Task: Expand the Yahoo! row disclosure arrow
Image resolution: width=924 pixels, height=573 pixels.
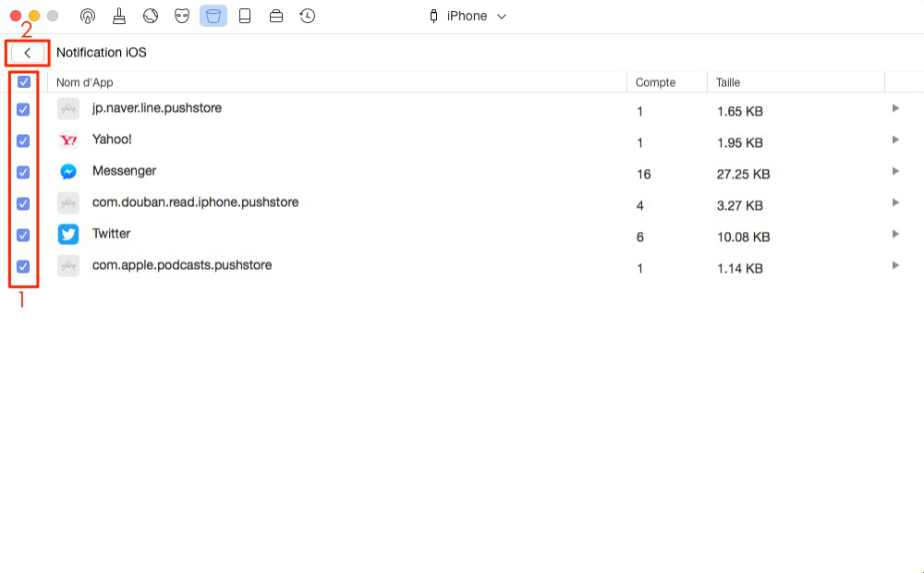Action: (895, 140)
